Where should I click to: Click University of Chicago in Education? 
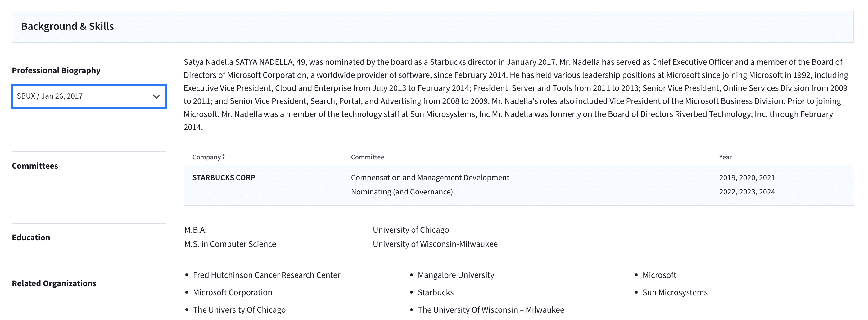click(x=411, y=230)
